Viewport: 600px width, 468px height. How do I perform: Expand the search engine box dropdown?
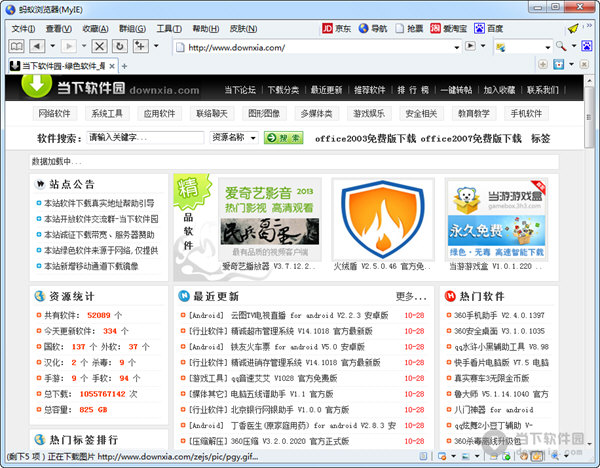coord(548,47)
